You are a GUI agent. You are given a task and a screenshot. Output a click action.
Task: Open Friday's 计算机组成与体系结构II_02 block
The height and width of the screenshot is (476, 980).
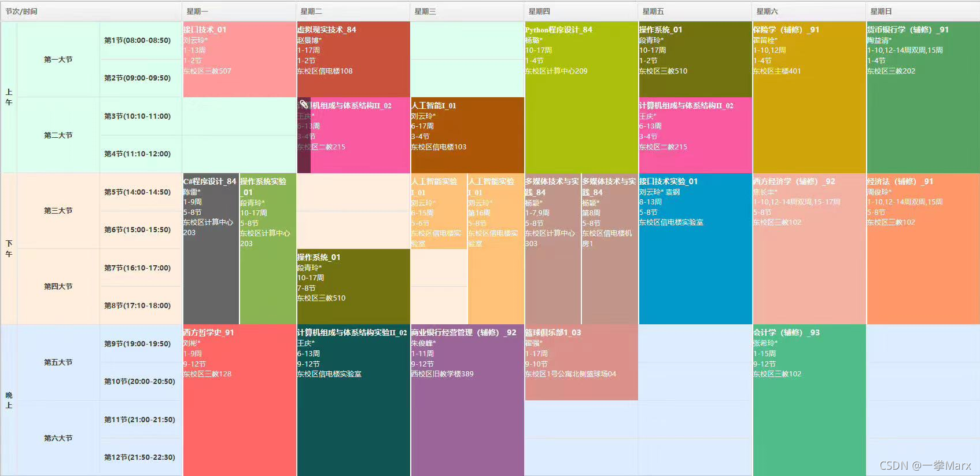695,136
